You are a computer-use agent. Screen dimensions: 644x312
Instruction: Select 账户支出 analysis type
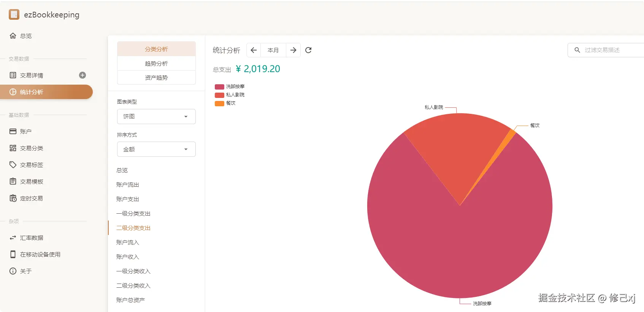pos(156,199)
